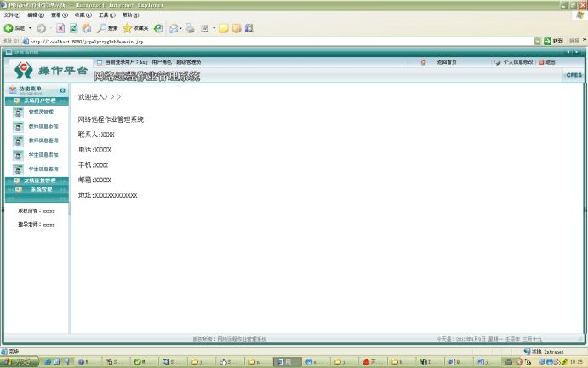The height and width of the screenshot is (368, 588).
Task: Click the 返回首页 link
Action: point(446,62)
